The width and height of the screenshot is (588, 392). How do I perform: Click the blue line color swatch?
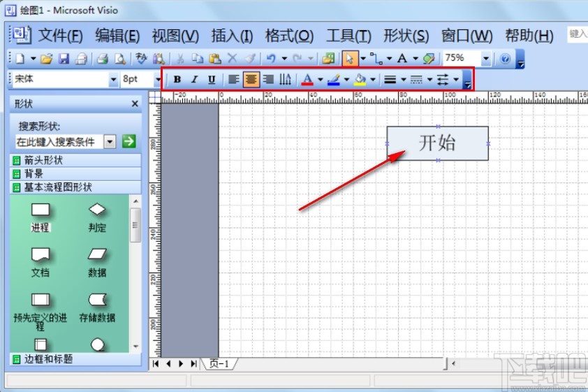pos(334,79)
